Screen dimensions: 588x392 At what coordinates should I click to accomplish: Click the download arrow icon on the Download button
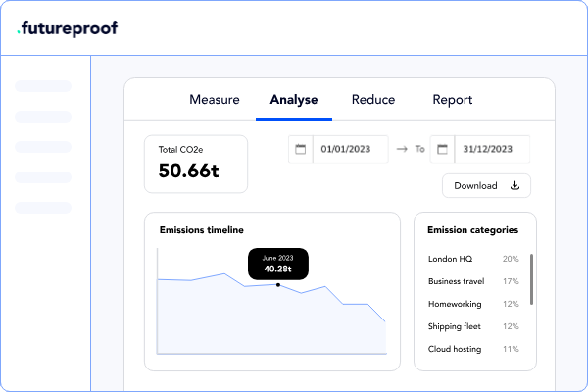point(515,185)
